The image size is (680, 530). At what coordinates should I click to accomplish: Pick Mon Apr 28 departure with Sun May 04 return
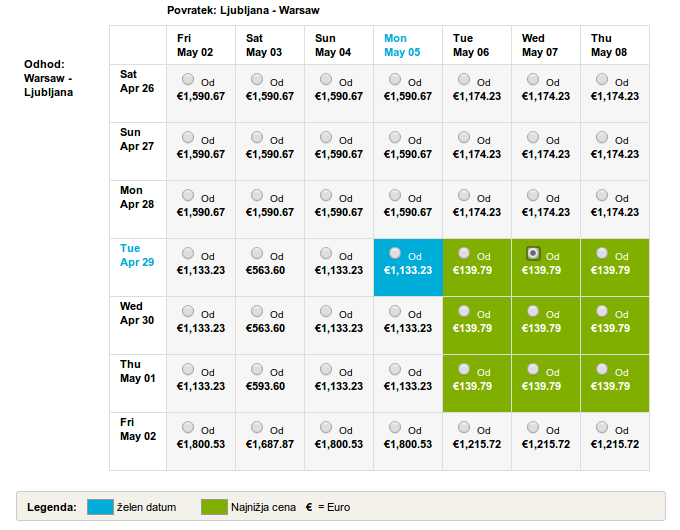point(326,195)
